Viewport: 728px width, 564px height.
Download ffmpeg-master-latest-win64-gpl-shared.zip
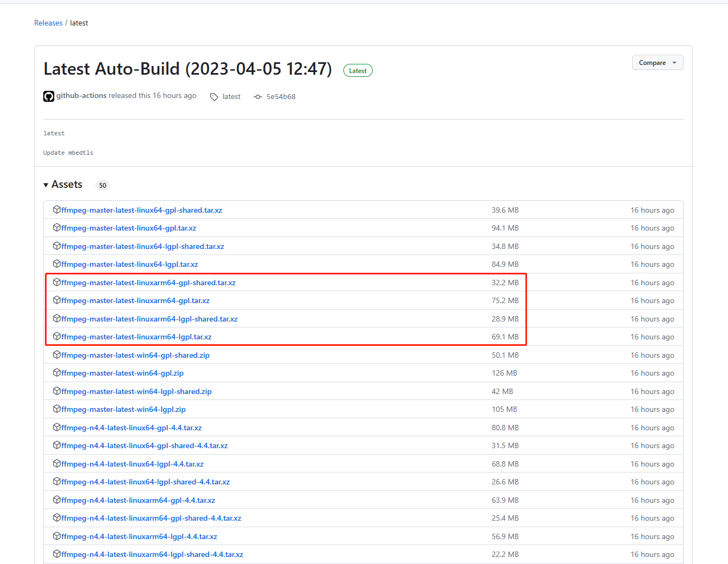135,355
